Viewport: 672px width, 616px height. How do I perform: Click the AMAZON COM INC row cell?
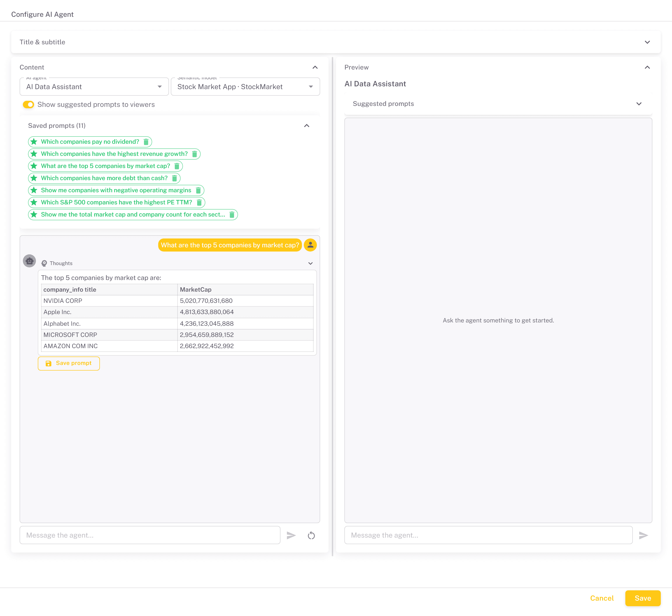click(109, 346)
